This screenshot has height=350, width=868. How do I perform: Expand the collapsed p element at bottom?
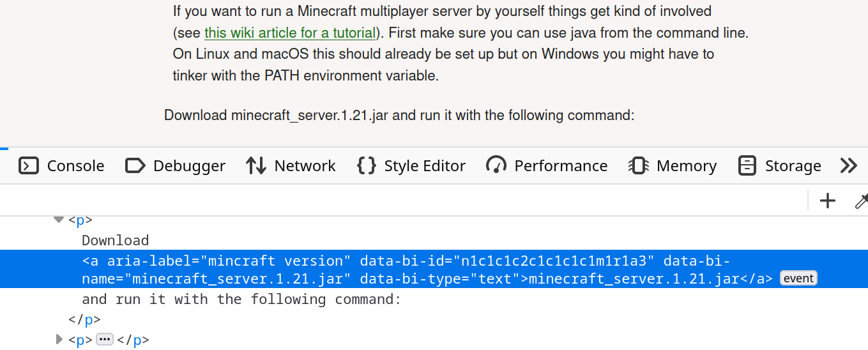coord(59,339)
